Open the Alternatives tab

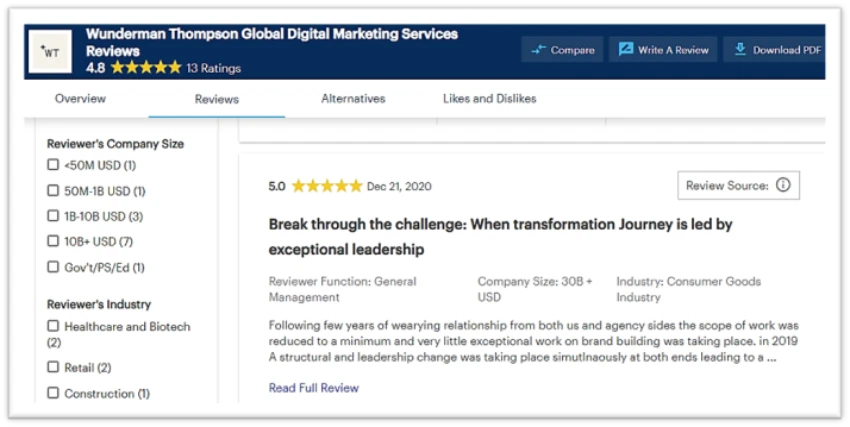coord(353,99)
